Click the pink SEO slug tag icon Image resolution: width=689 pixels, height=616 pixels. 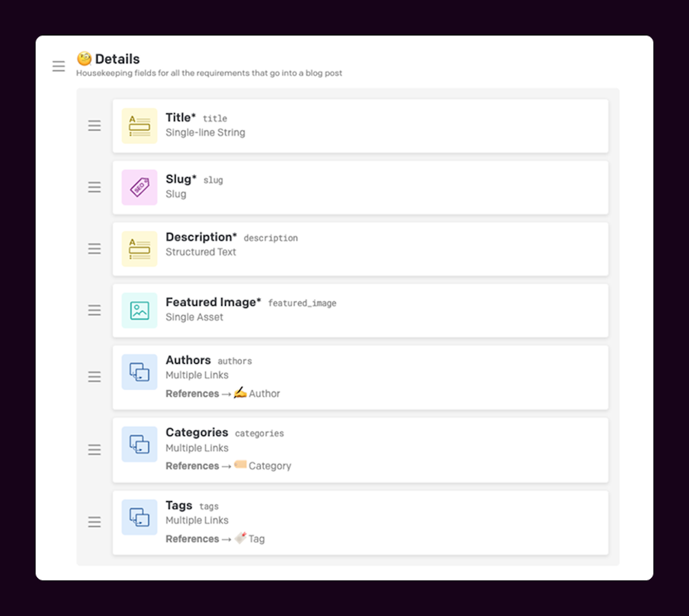coord(139,187)
